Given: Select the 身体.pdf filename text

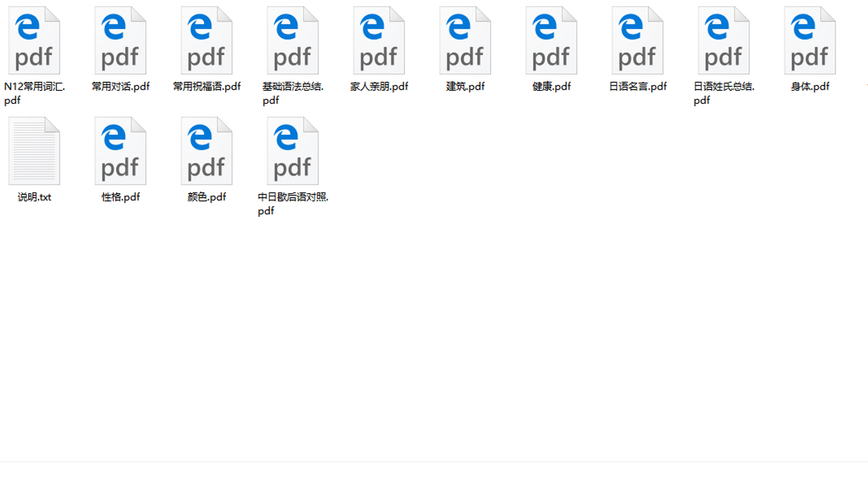Looking at the screenshot, I should (810, 86).
